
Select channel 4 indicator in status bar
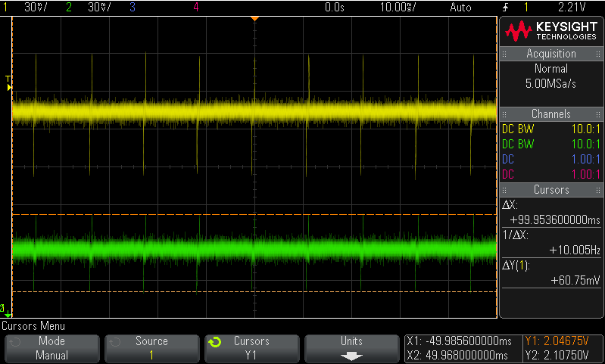pyautogui.click(x=196, y=7)
